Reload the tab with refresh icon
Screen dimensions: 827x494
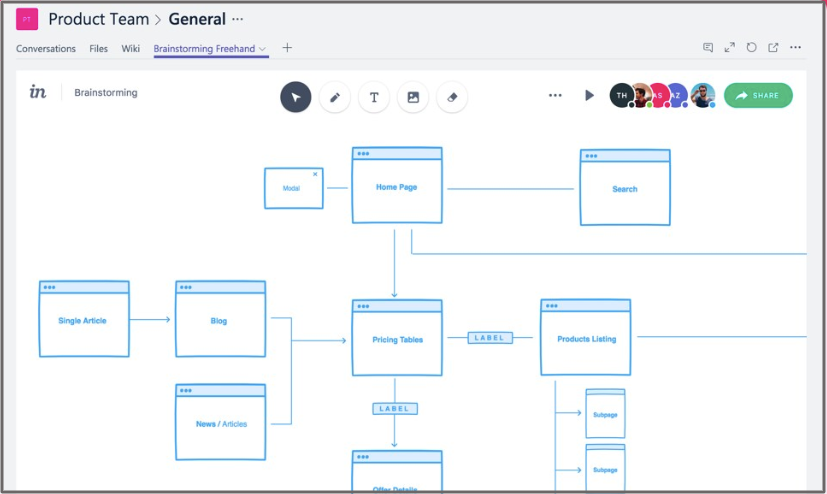(752, 47)
